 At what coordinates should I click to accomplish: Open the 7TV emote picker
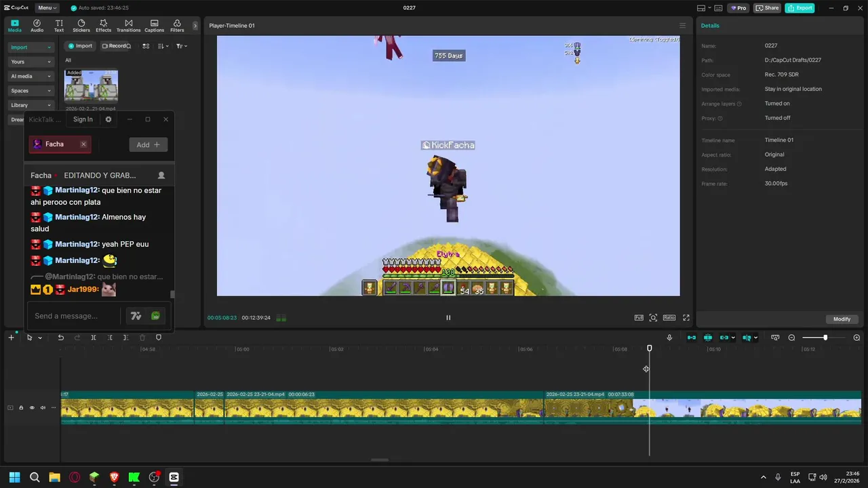[136, 316]
